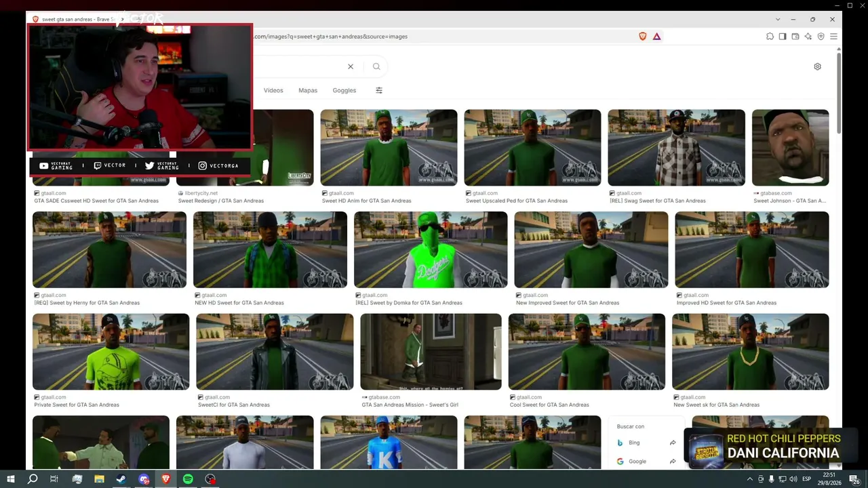The width and height of the screenshot is (868, 488).
Task: Open 'New Sweet sk for GTA San Andreas' link
Action: coord(717,405)
